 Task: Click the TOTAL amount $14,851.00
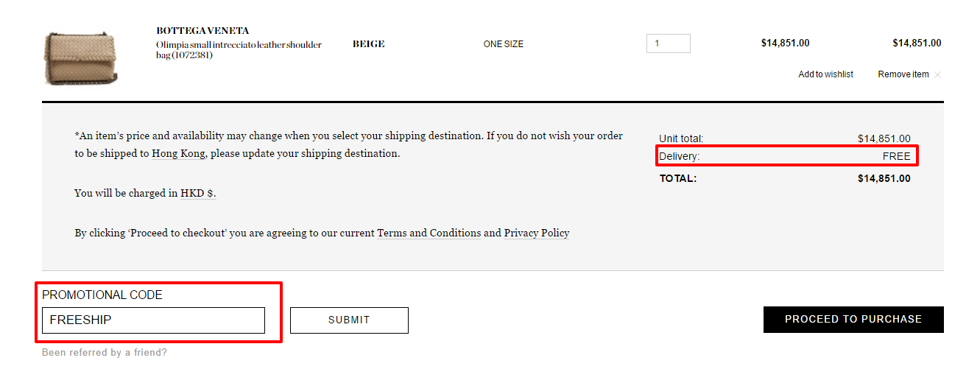[884, 178]
